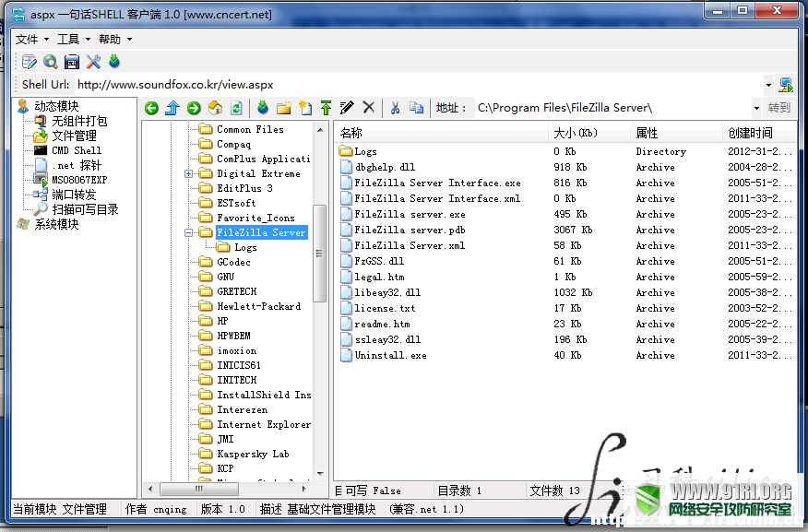
Task: Go forward with the green right arrow
Action: (x=194, y=108)
